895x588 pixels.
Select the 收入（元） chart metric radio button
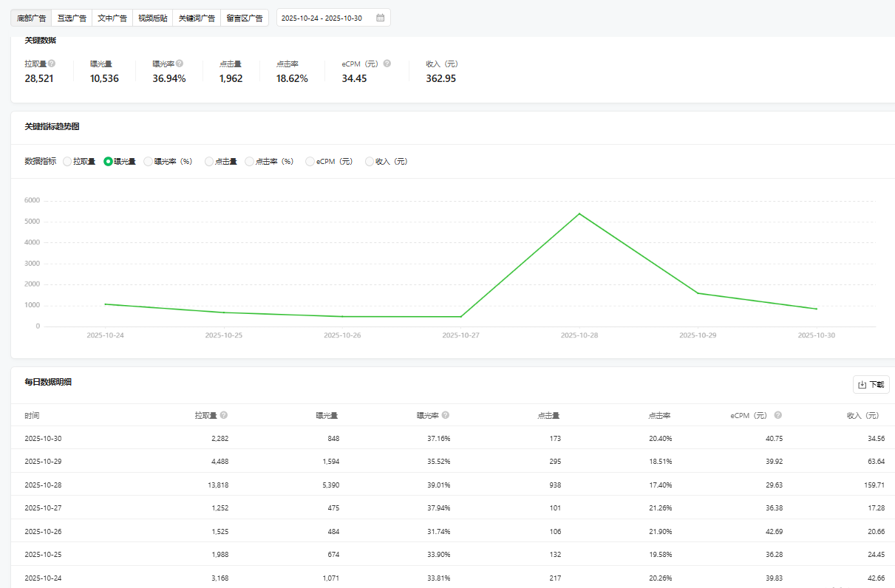pyautogui.click(x=370, y=161)
